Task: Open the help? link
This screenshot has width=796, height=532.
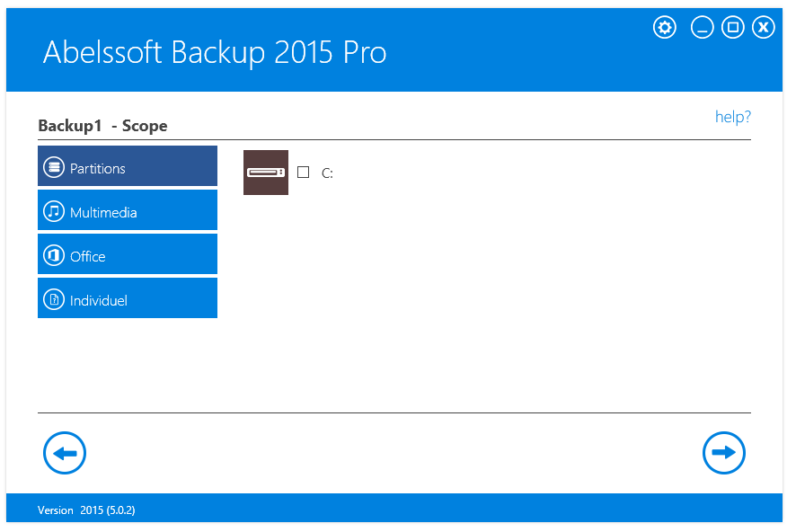Action: (x=732, y=117)
